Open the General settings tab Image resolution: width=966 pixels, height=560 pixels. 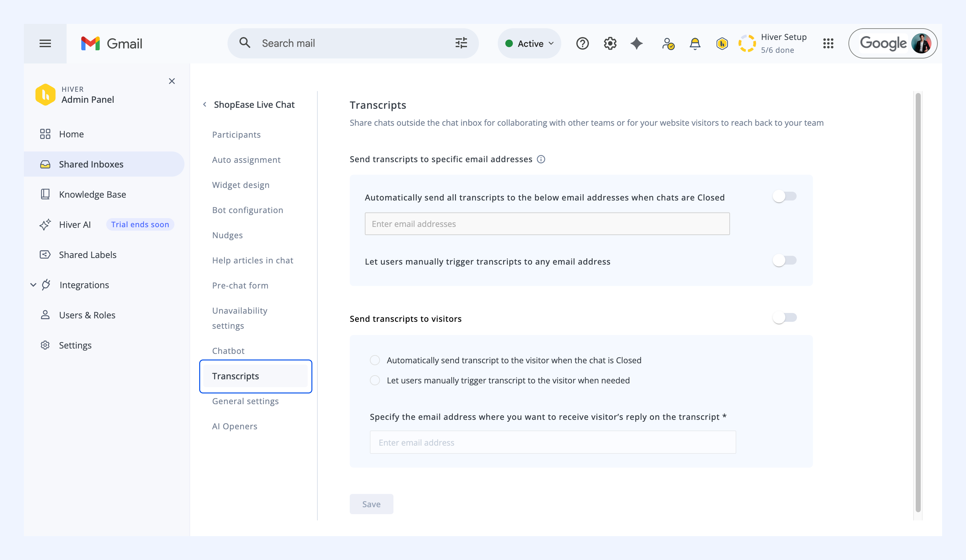245,401
